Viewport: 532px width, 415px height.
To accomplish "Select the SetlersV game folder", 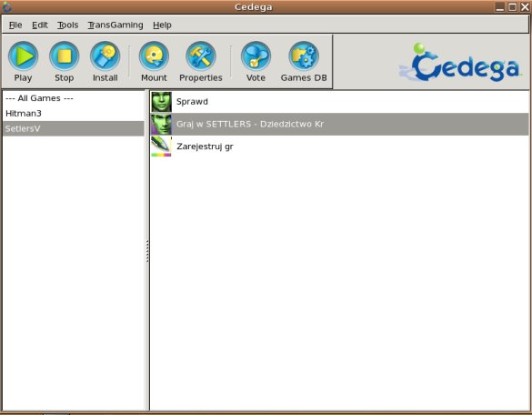I will pos(74,128).
